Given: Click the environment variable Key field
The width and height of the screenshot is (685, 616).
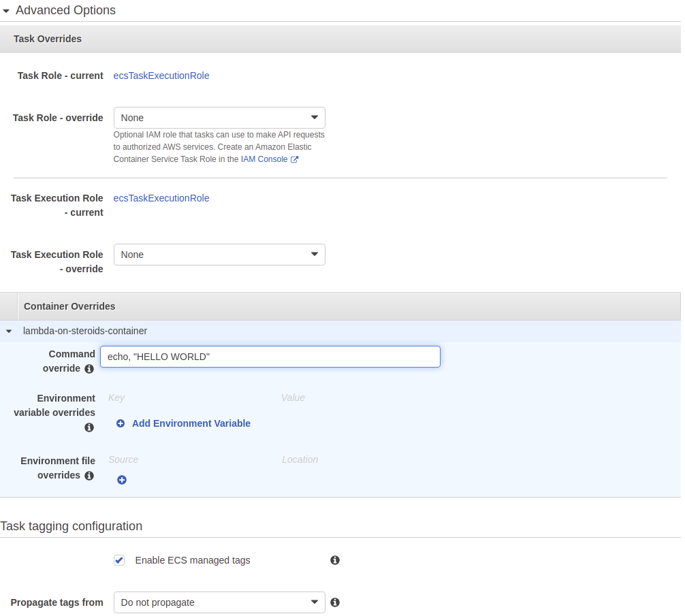Looking at the screenshot, I should [184, 398].
